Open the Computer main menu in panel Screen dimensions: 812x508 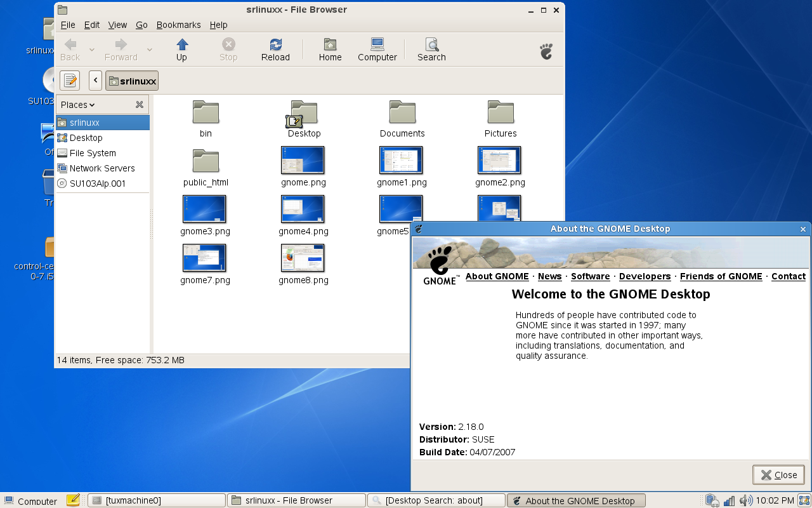click(30, 501)
